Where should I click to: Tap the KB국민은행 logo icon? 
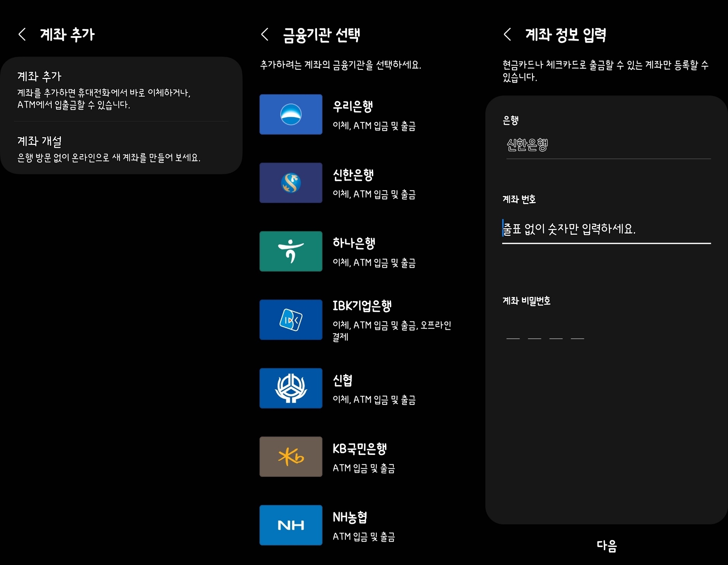pyautogui.click(x=291, y=457)
